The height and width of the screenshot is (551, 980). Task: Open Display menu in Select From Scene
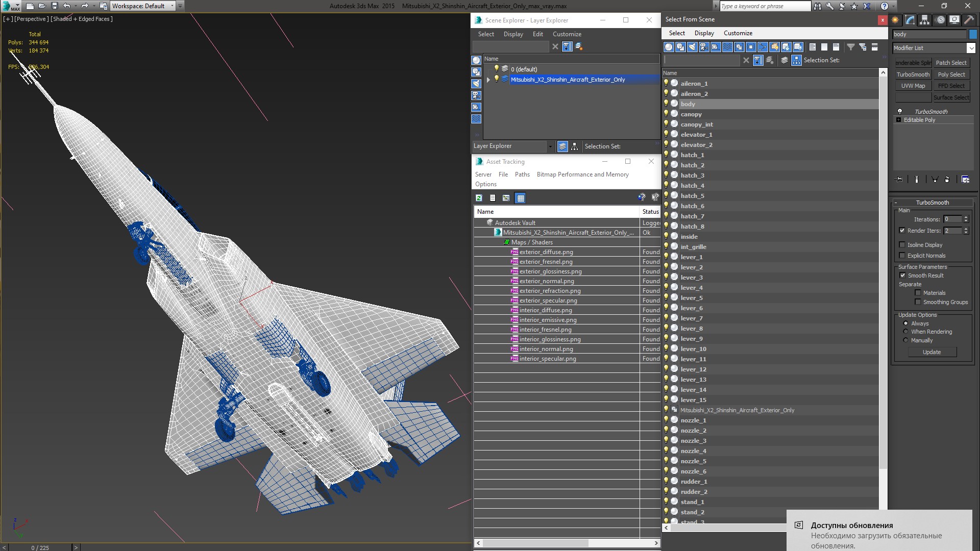704,33
